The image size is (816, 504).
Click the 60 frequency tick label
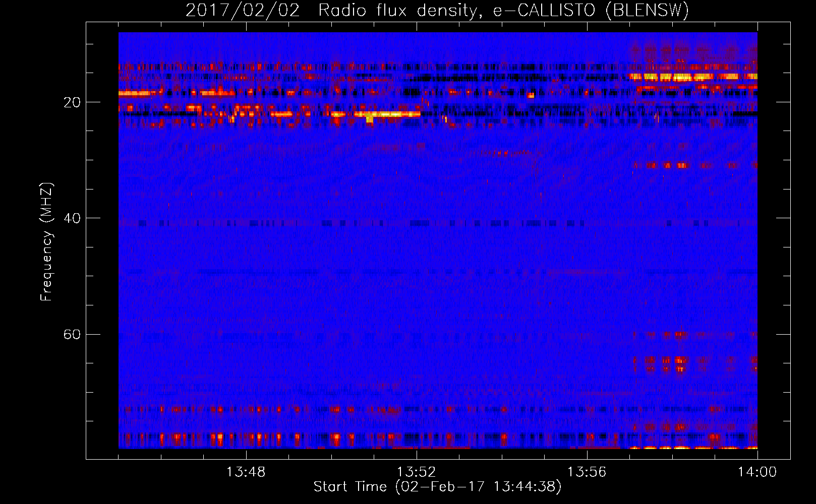point(72,334)
